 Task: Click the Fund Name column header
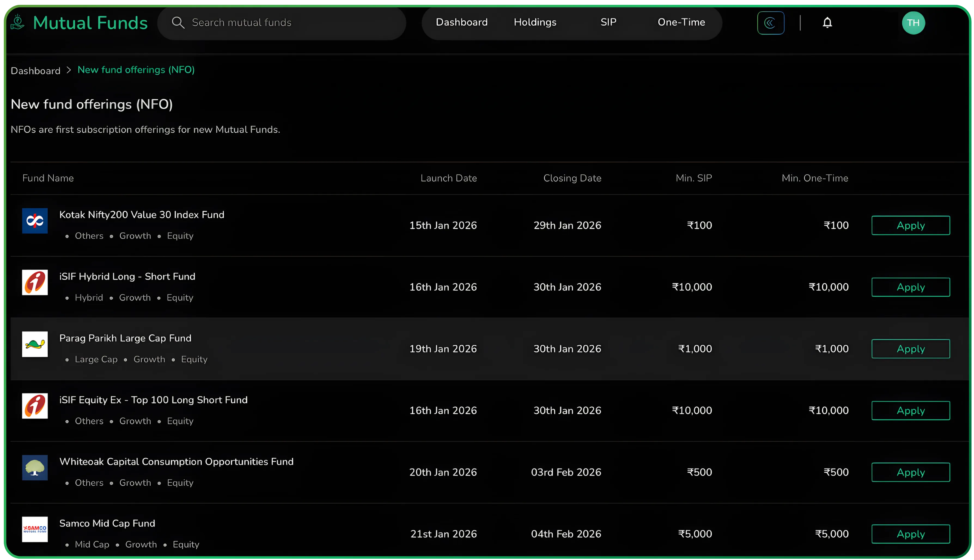click(x=48, y=178)
